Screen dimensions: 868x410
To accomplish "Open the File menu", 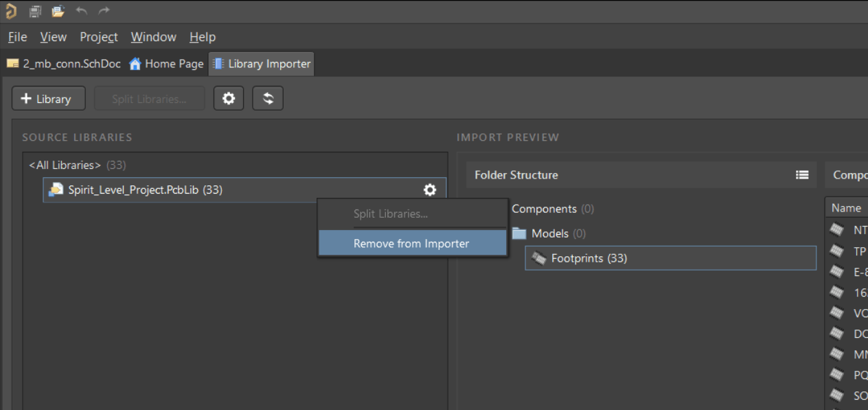I will tap(16, 37).
